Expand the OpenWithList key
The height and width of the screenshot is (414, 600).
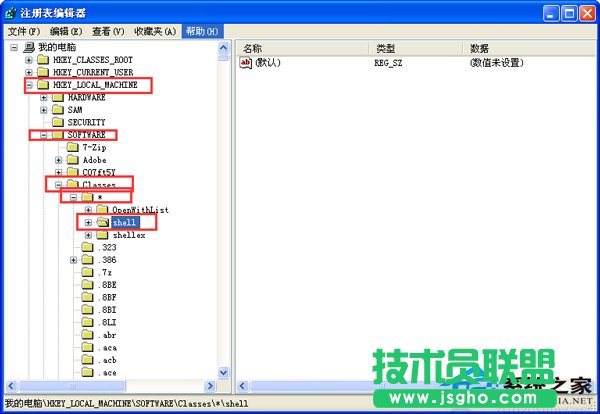[88, 210]
